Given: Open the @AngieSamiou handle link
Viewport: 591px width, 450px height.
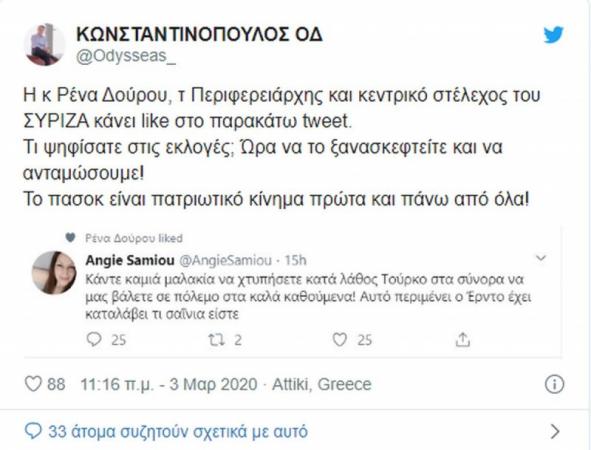Looking at the screenshot, I should point(225,260).
